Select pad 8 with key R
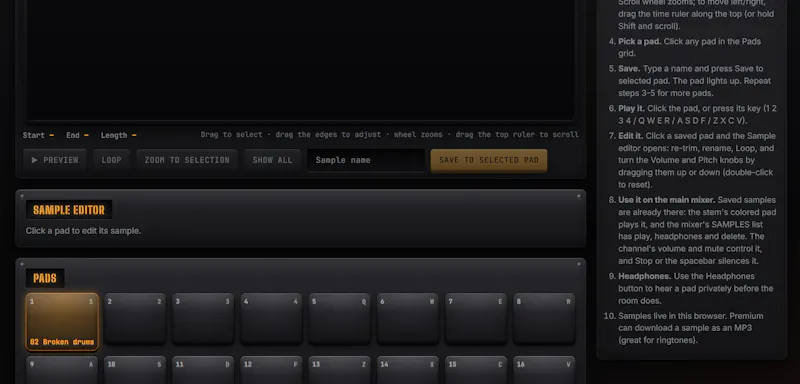 [x=544, y=319]
